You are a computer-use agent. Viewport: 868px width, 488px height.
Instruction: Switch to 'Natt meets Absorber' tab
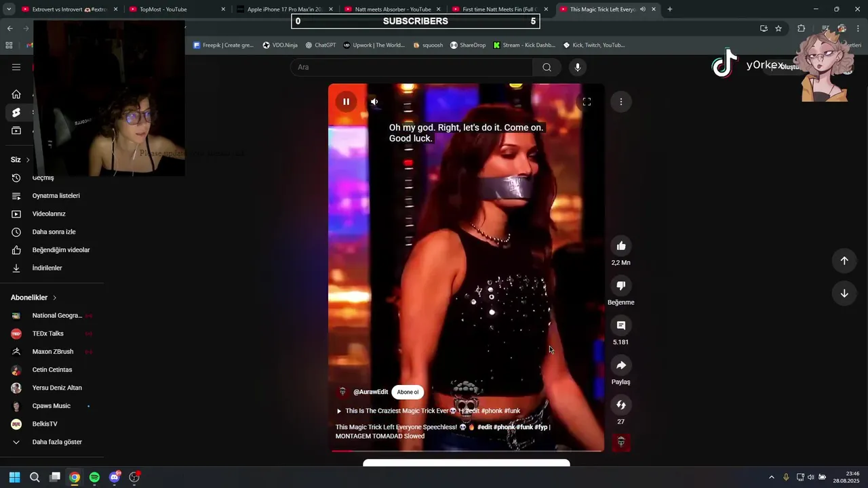392,9
